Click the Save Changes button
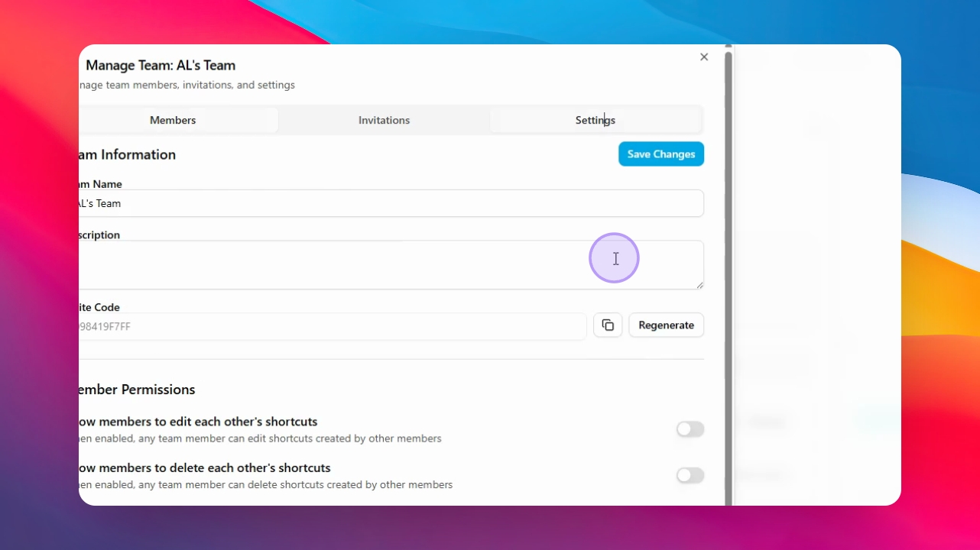 click(x=661, y=154)
